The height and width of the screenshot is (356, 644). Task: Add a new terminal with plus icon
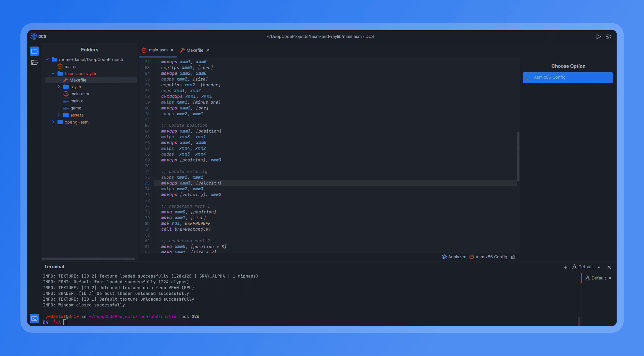[x=565, y=267]
